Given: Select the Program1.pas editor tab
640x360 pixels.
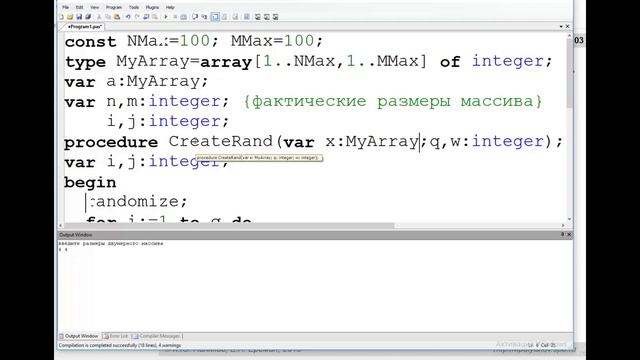Looking at the screenshot, I should 84,27.
